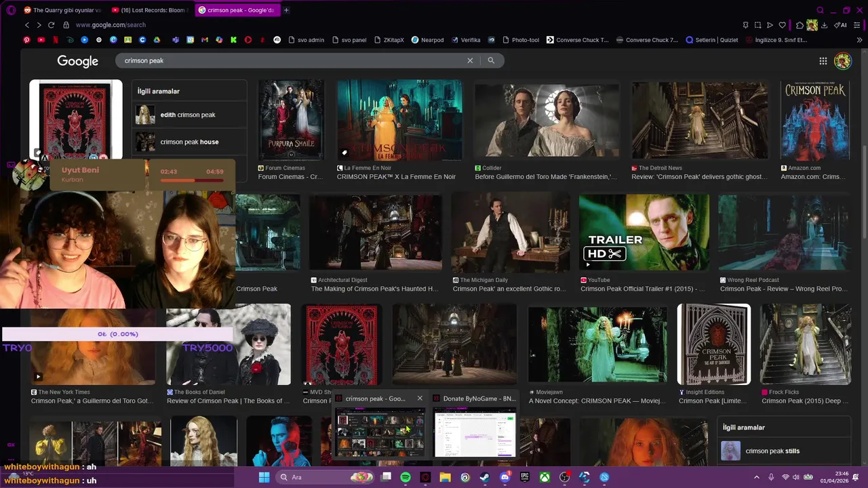Viewport: 868px width, 488px height.
Task: Select related search crimson peak stills
Action: pos(784,451)
